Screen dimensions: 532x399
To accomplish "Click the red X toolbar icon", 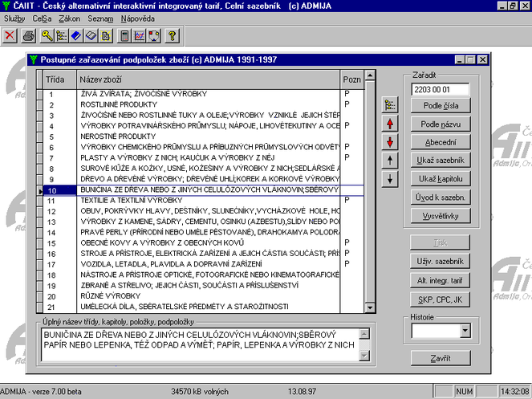I will click(10, 35).
